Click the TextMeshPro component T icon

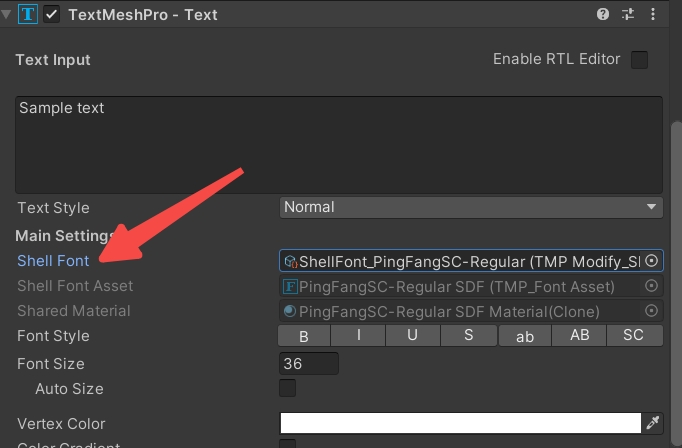point(27,15)
